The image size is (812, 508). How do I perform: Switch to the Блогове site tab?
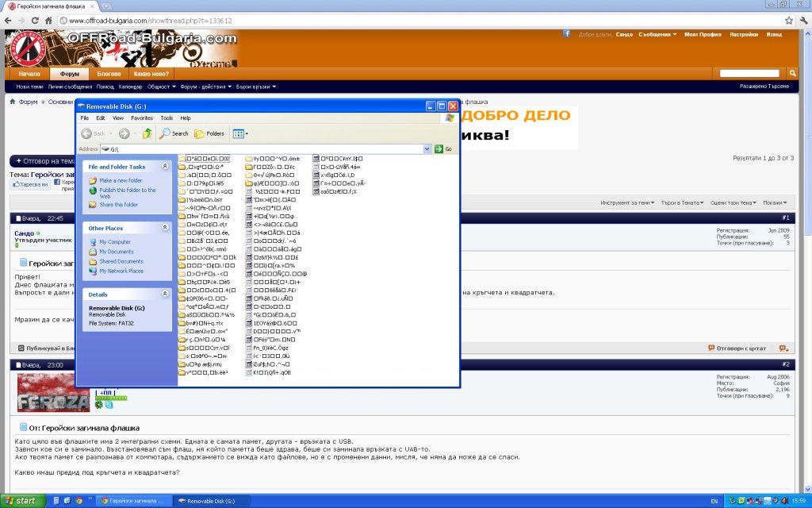(x=109, y=74)
